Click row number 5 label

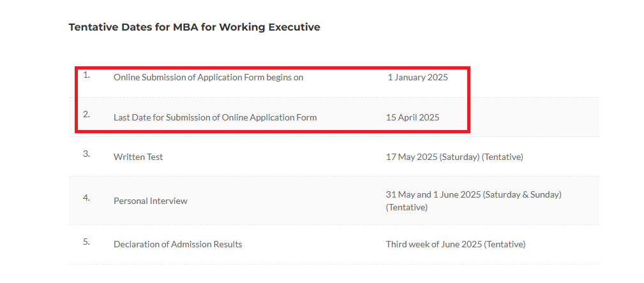86,242
